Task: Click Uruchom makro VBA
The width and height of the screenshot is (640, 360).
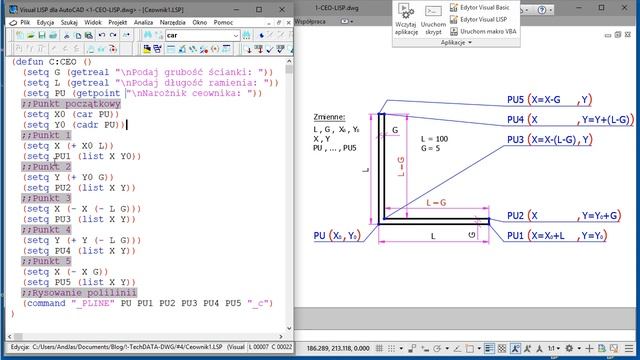Action: [483, 31]
